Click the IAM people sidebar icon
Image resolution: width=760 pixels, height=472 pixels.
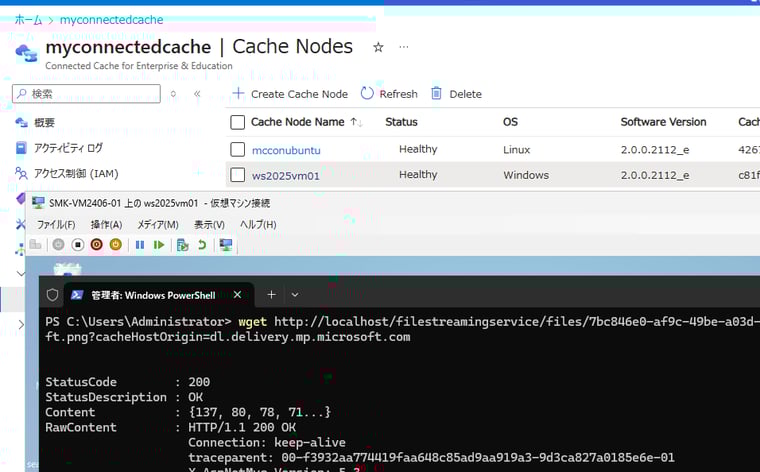point(21,173)
